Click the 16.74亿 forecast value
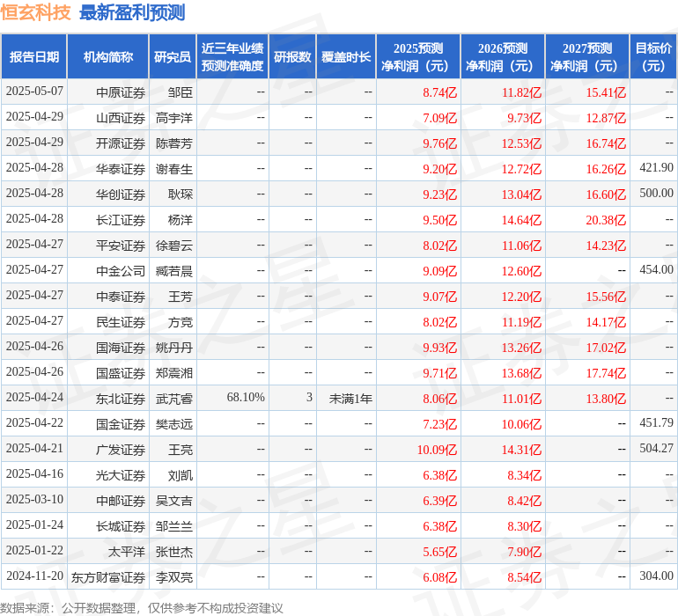 point(606,143)
